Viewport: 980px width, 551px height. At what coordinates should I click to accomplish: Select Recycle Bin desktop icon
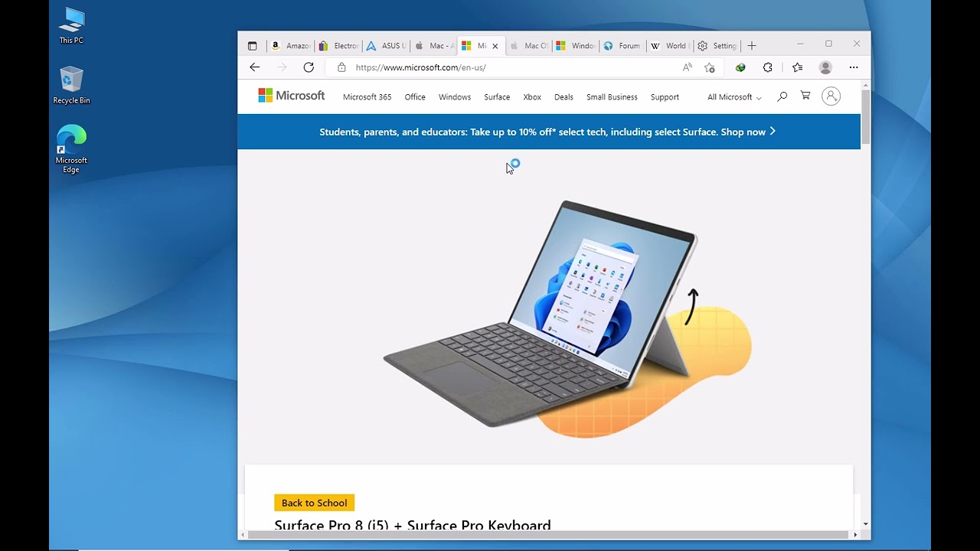coord(71,86)
